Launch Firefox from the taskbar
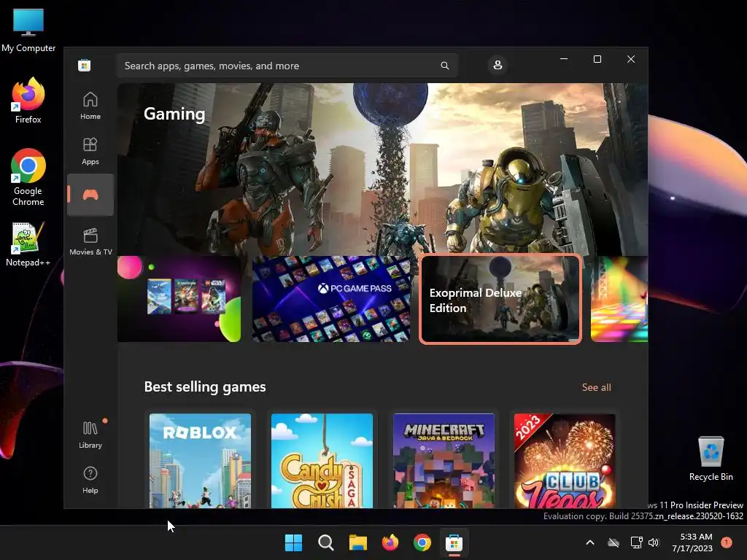The image size is (747, 560). 390,542
